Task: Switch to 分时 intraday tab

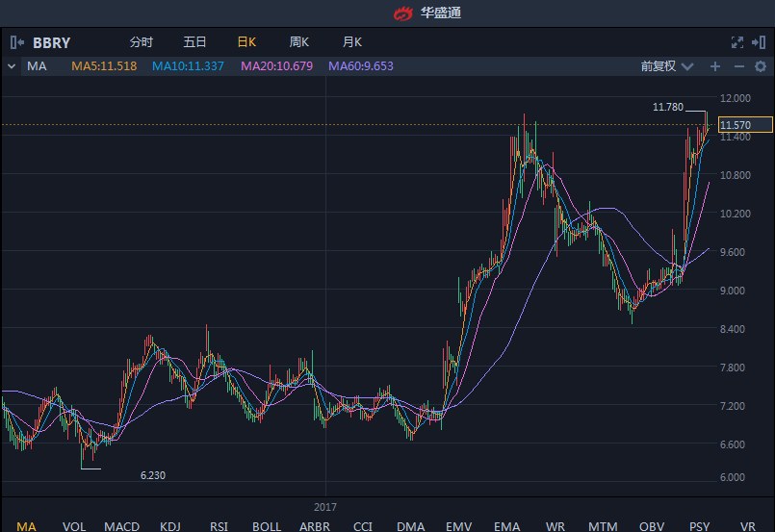Action: pos(141,42)
